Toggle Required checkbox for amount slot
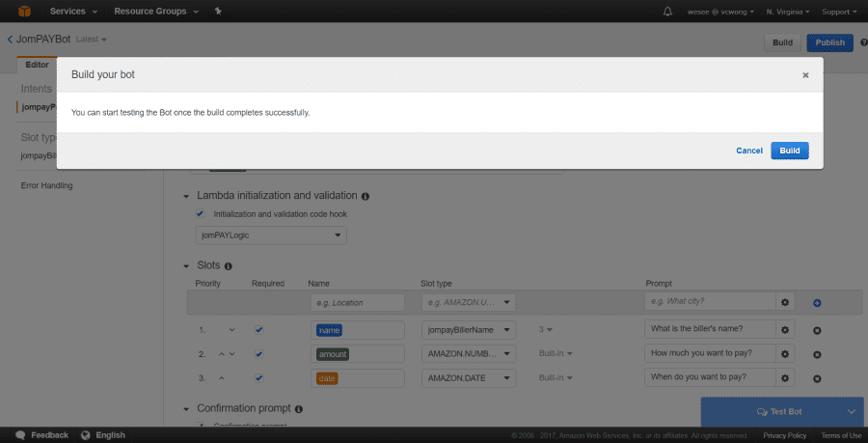The height and width of the screenshot is (443, 868). click(259, 354)
